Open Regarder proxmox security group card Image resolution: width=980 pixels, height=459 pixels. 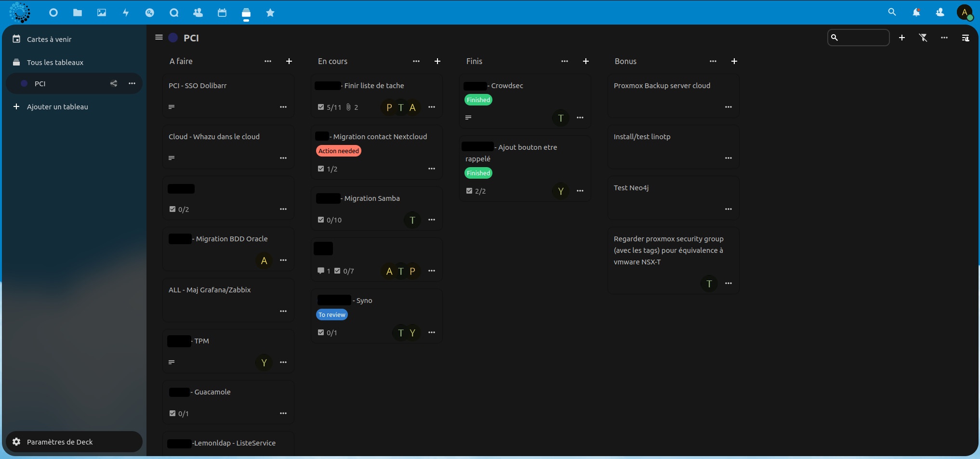tap(674, 261)
